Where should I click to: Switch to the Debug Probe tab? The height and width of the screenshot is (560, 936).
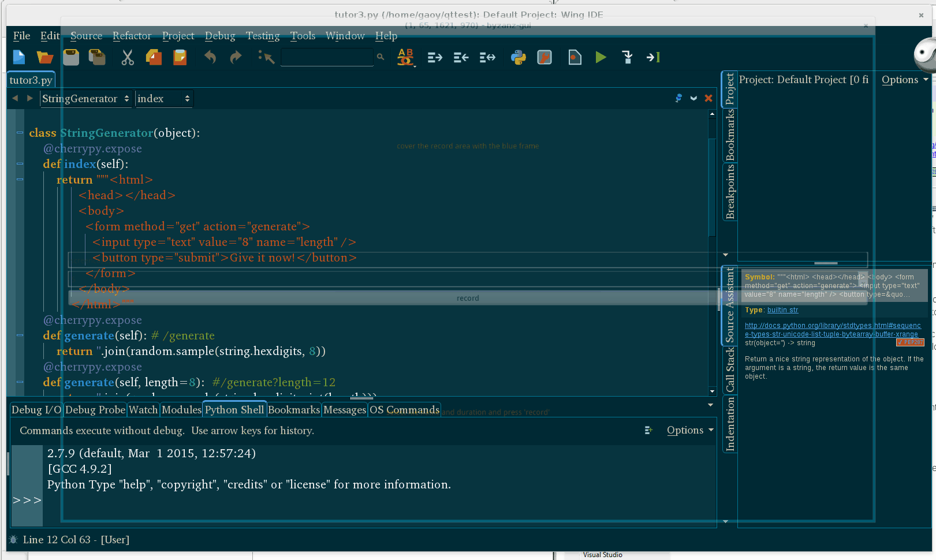[95, 409]
